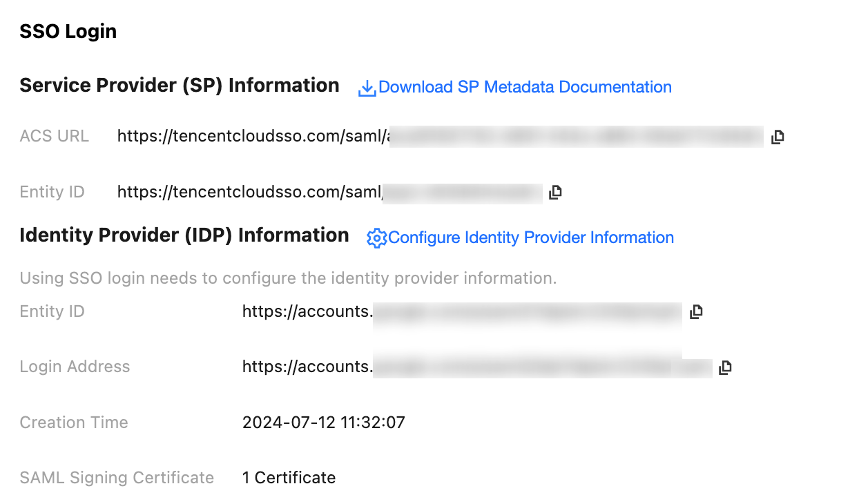Screen dimensions: 859x504
Task: Click the tencentcloudsso Entity ID URL text
Action: point(249,192)
